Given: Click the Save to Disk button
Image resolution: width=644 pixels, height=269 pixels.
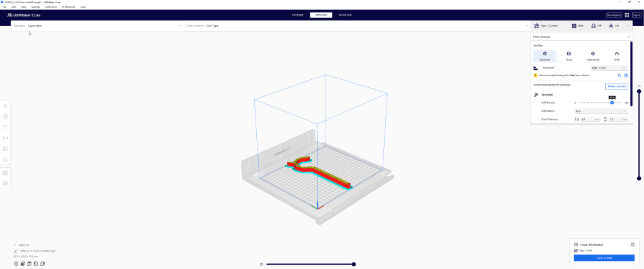Looking at the screenshot, I should 604,258.
